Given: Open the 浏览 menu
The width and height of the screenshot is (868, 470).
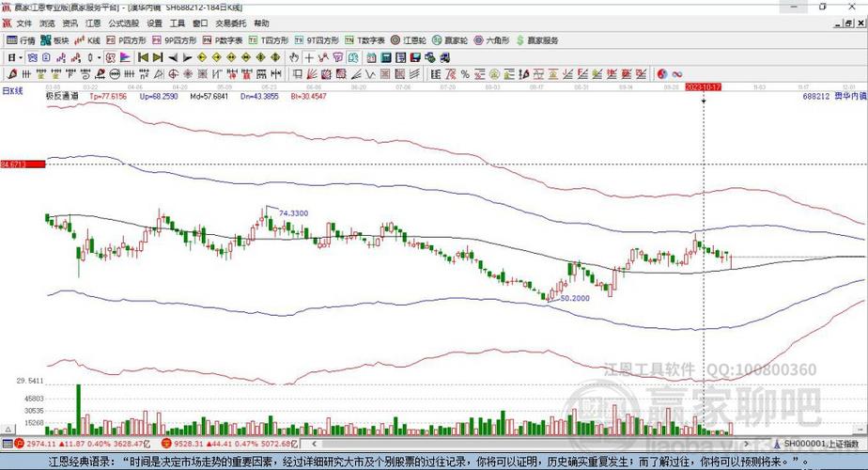Looking at the screenshot, I should [47, 23].
